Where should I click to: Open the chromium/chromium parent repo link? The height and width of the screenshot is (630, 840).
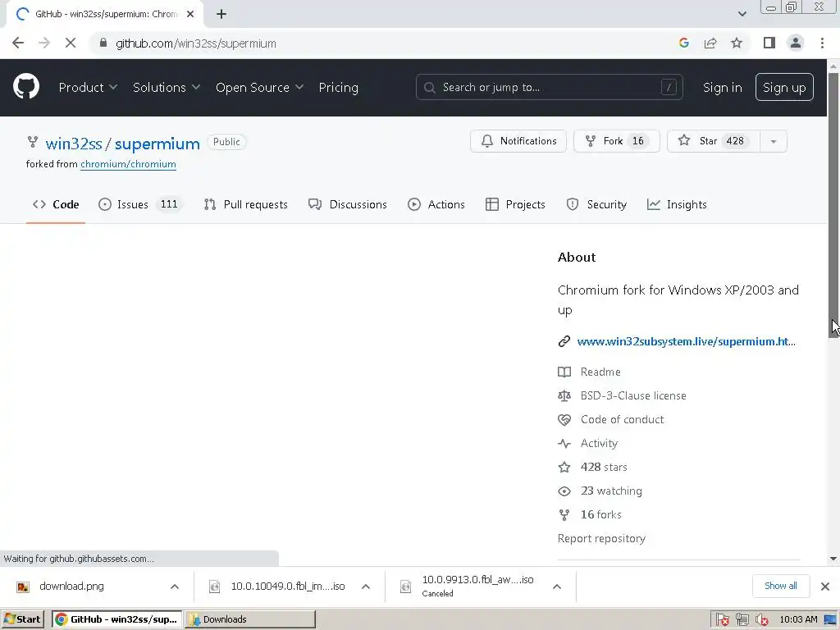point(128,164)
